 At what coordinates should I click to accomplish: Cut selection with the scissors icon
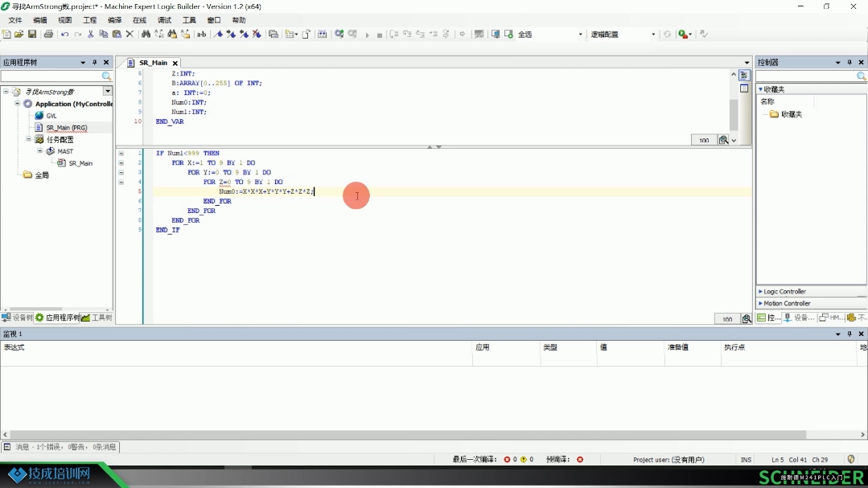[x=91, y=35]
